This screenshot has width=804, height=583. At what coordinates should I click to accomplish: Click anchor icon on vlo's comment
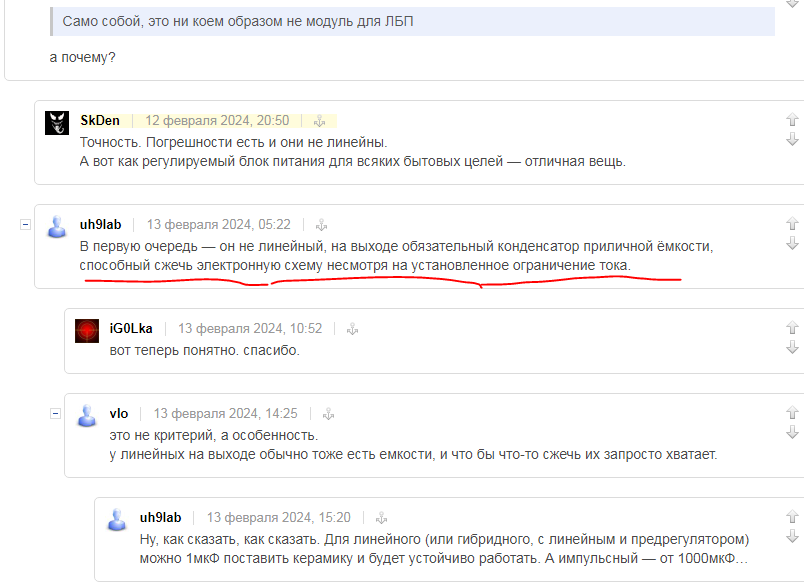pos(329,414)
